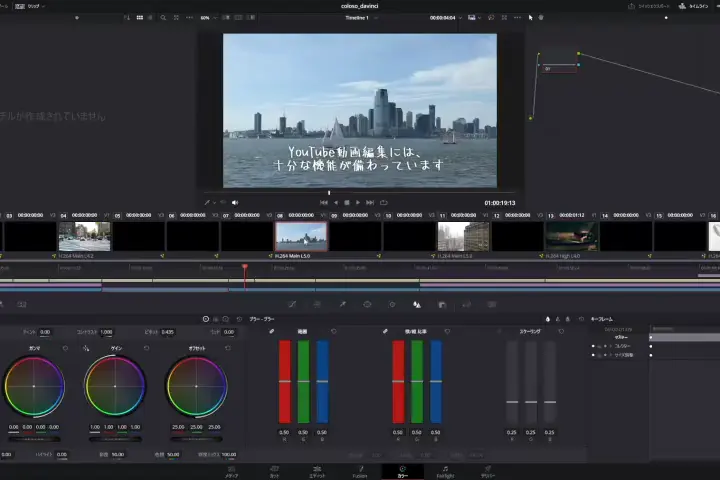This screenshot has height=480, width=720.
Task: Select the building clip 11 thumbnail
Action: click(x=463, y=236)
